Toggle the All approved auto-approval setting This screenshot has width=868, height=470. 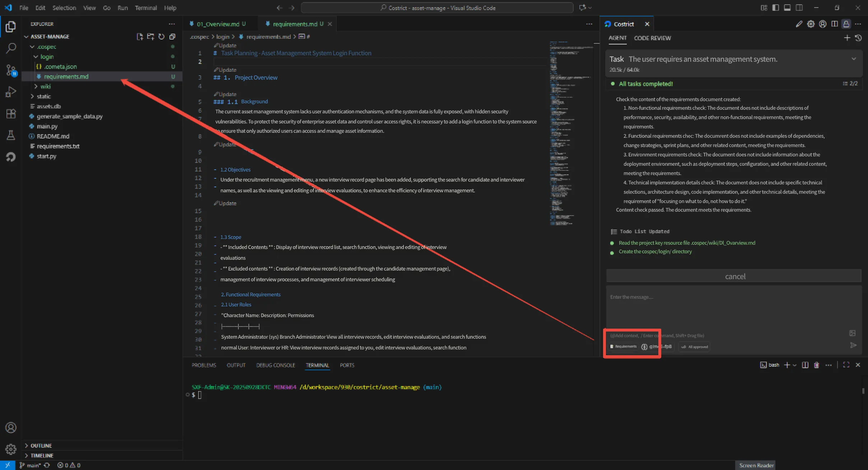(x=694, y=347)
